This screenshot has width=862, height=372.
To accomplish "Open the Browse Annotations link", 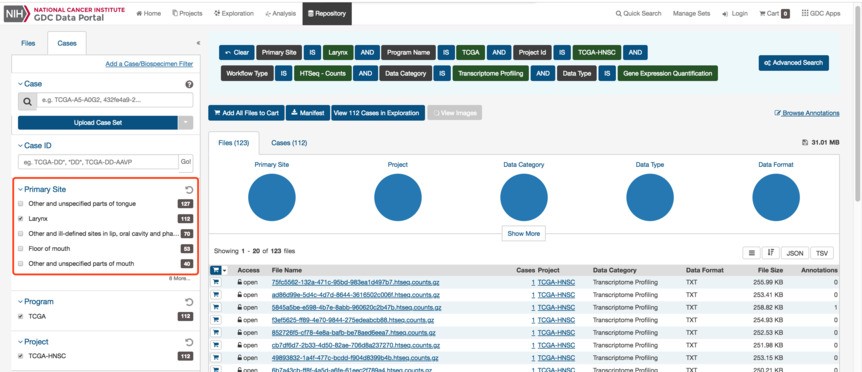I will pyautogui.click(x=806, y=113).
